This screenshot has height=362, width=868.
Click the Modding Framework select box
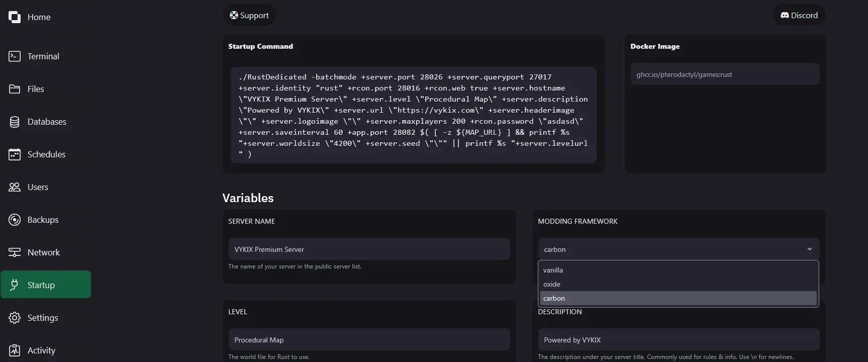coord(679,249)
